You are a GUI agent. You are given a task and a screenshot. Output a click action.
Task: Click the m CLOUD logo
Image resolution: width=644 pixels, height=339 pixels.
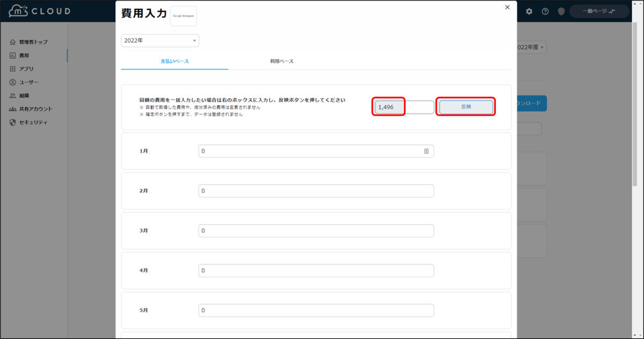pos(39,11)
